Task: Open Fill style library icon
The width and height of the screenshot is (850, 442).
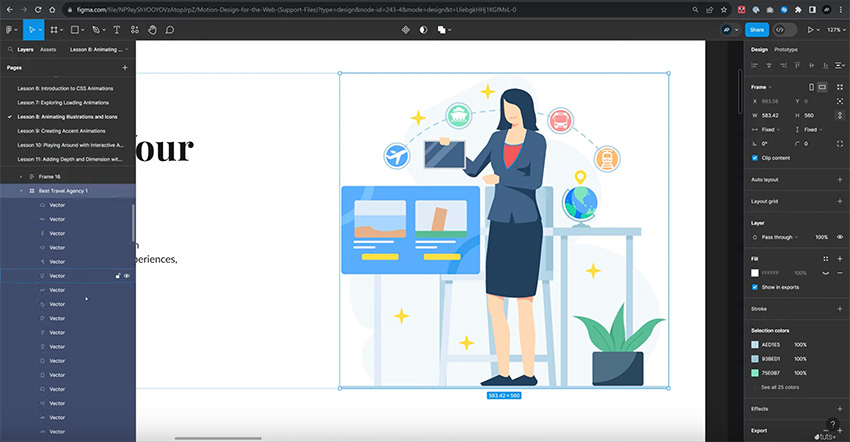Action: [x=826, y=259]
